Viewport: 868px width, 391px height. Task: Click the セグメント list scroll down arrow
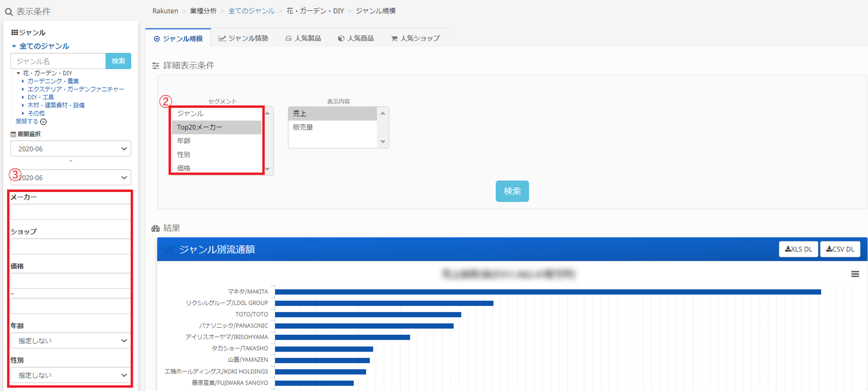267,169
